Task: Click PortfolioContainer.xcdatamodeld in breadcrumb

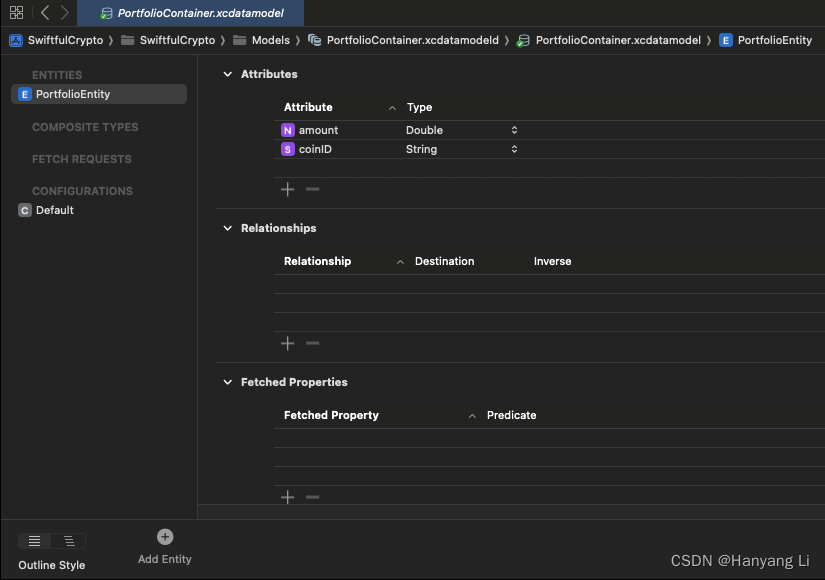Action: tap(403, 41)
